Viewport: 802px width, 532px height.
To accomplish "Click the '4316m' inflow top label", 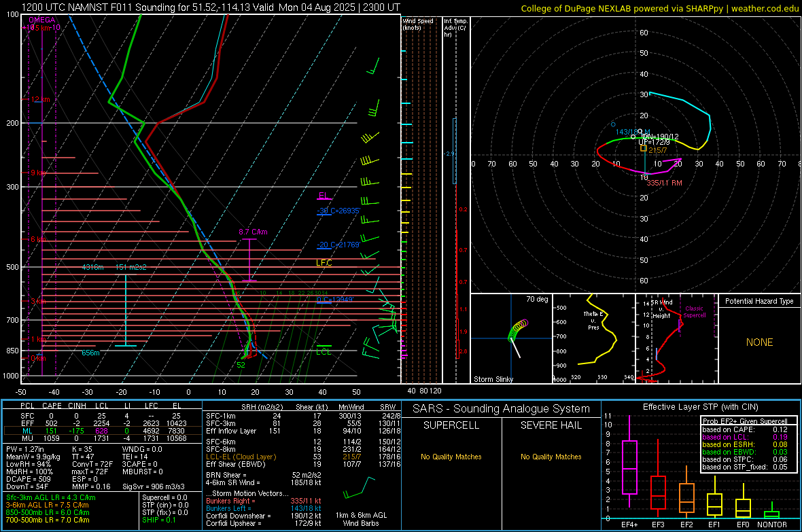I will [x=92, y=267].
